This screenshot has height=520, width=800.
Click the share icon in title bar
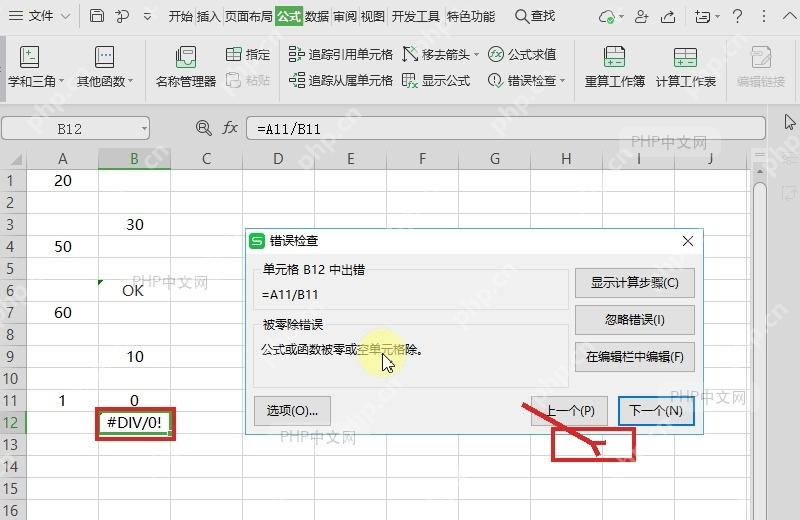pos(668,17)
